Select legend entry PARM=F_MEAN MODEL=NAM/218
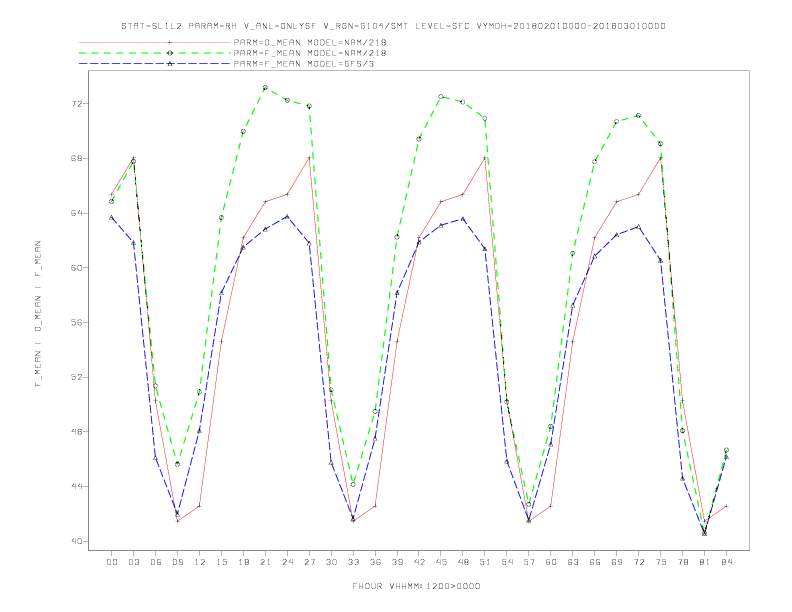This screenshot has width=792, height=612. click(x=310, y=53)
